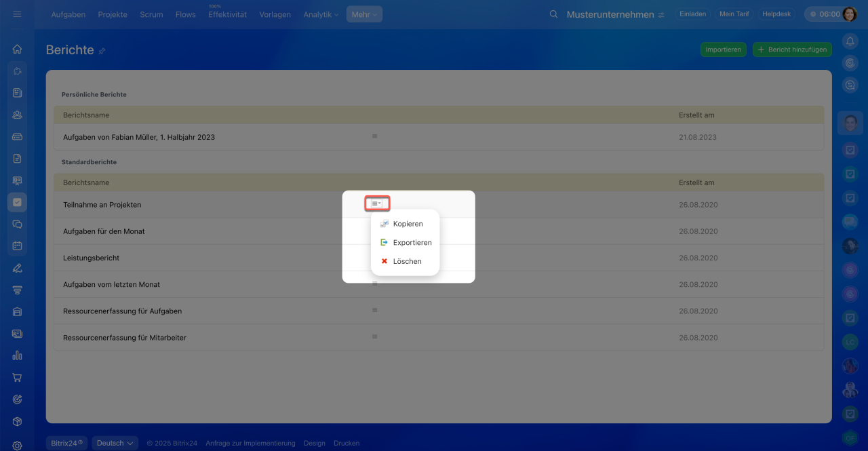The height and width of the screenshot is (451, 868).
Task: Click Bericht hinzufügen button
Action: [x=792, y=50]
